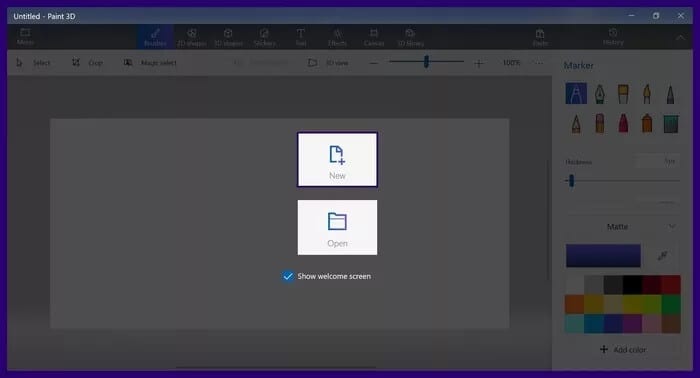Viewport: 700px width, 378px height.
Task: Click the zoom slider handle
Action: click(426, 62)
